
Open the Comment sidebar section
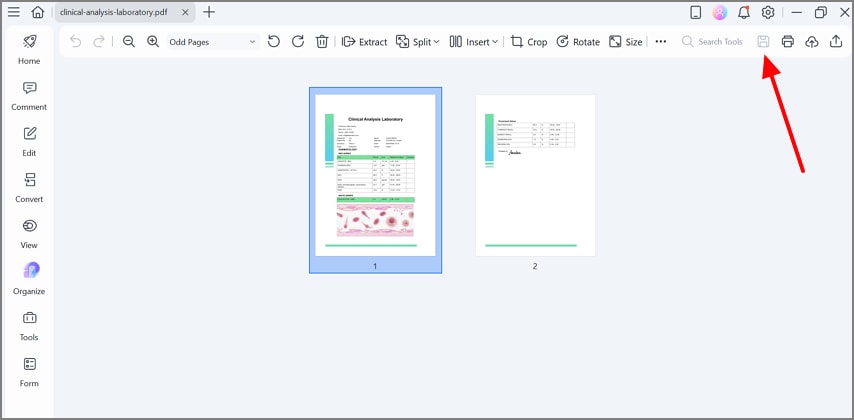pyautogui.click(x=29, y=96)
